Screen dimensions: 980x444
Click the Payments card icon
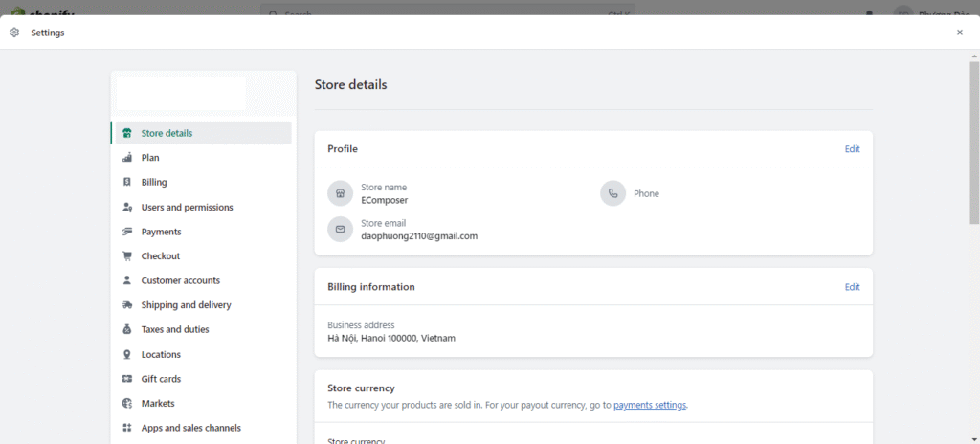(x=127, y=232)
